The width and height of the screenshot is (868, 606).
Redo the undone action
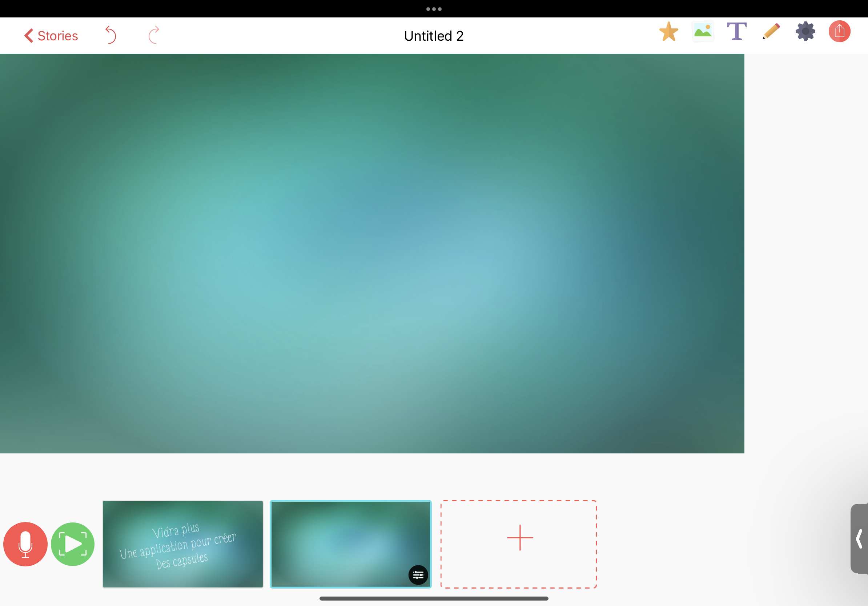154,35
